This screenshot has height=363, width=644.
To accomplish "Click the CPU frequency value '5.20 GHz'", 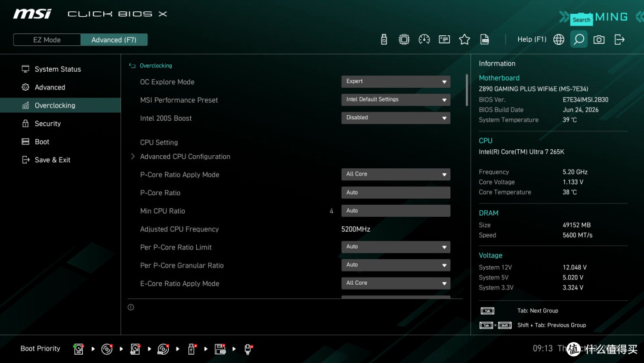I will pos(575,172).
